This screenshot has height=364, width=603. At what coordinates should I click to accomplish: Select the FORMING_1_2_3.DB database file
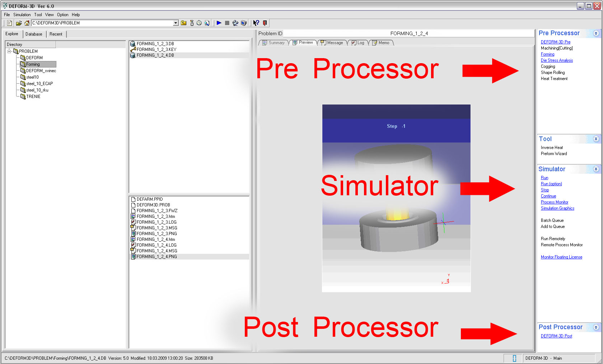coord(152,44)
